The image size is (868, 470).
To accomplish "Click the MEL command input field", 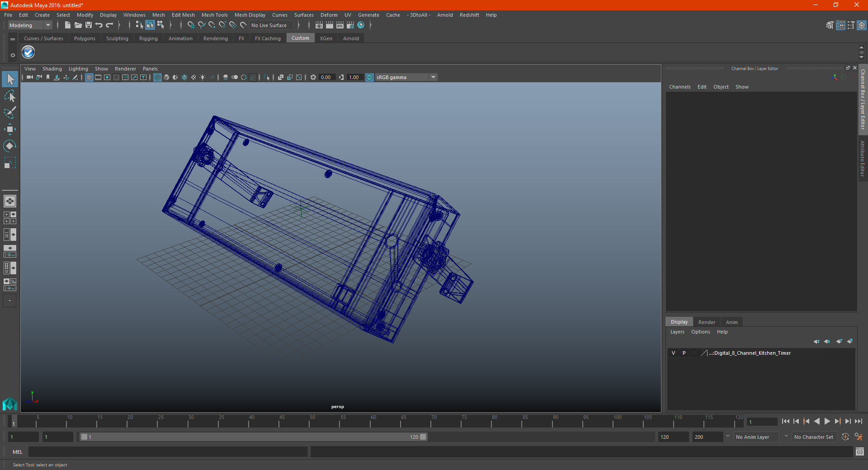I will point(168,451).
